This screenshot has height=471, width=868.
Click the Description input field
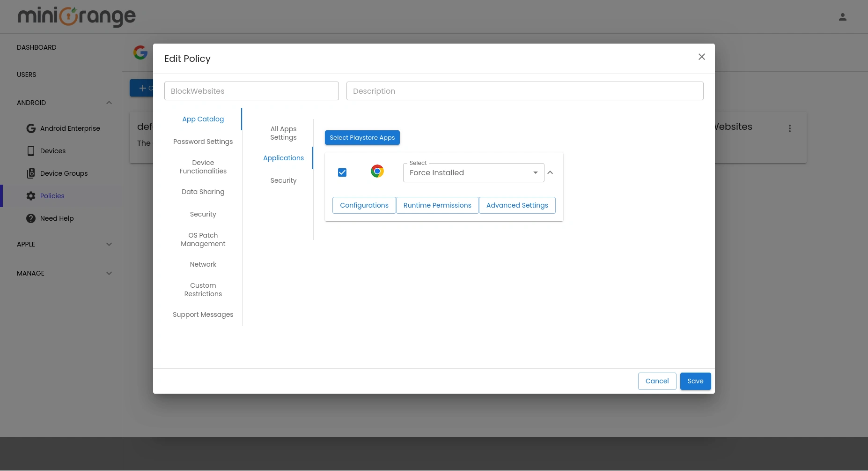click(x=524, y=91)
